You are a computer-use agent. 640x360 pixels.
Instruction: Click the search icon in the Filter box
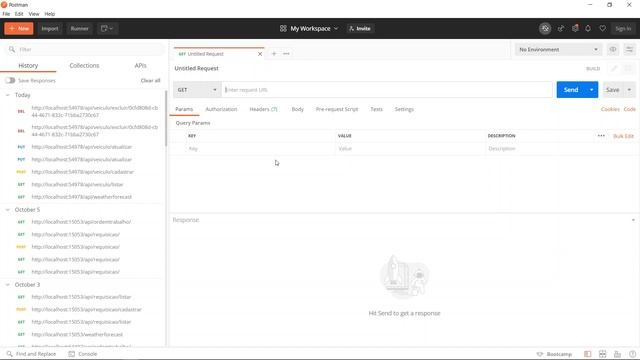pos(12,49)
